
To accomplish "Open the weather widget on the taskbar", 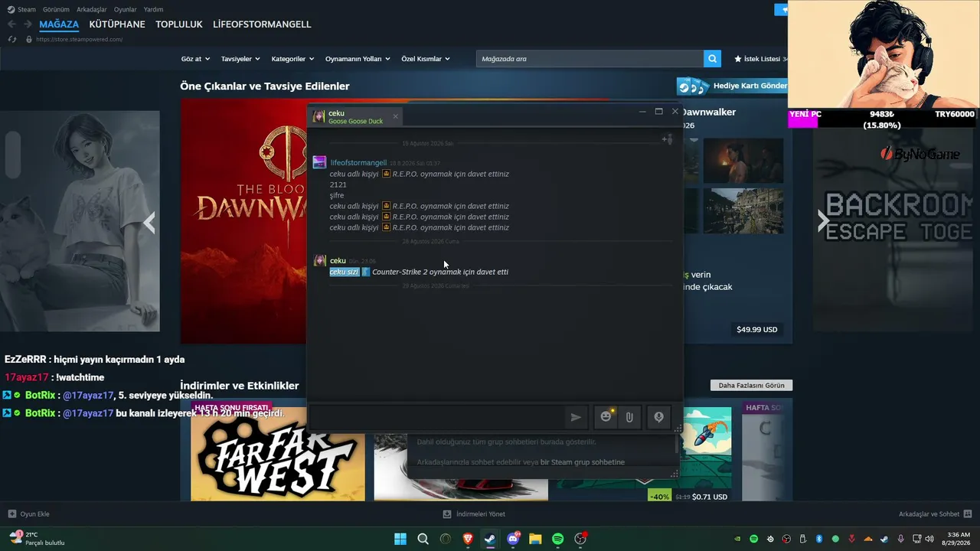I will tap(36, 538).
